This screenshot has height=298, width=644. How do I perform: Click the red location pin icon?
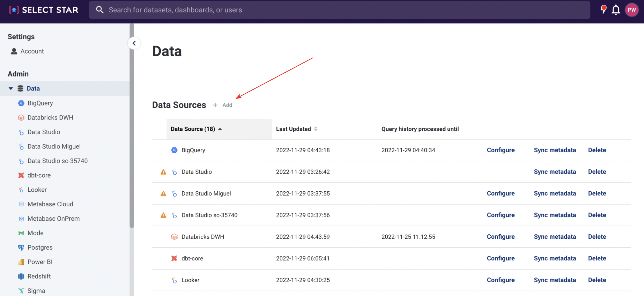click(603, 10)
